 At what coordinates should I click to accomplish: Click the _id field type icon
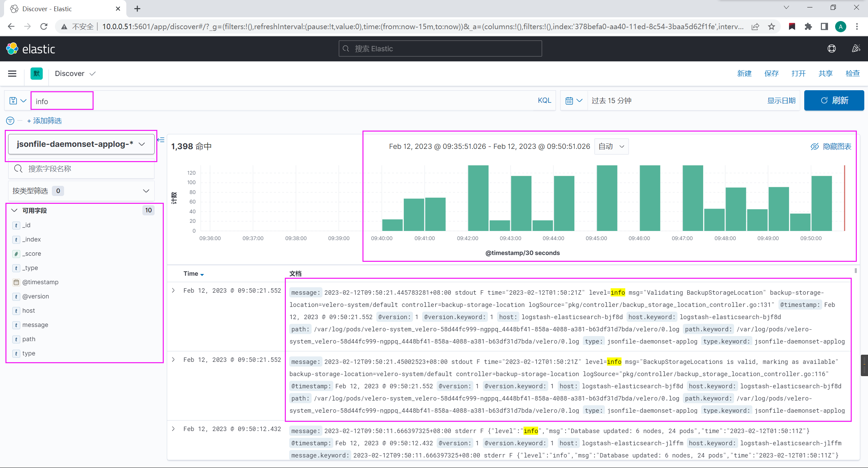(x=16, y=225)
